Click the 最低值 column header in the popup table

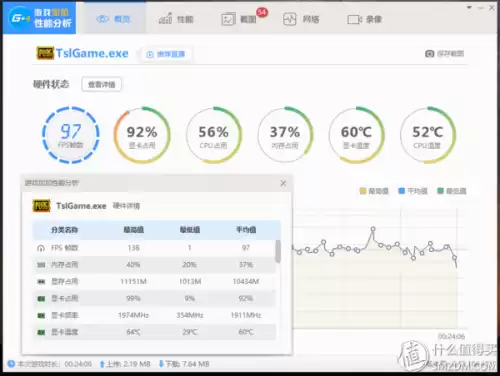pyautogui.click(x=190, y=230)
